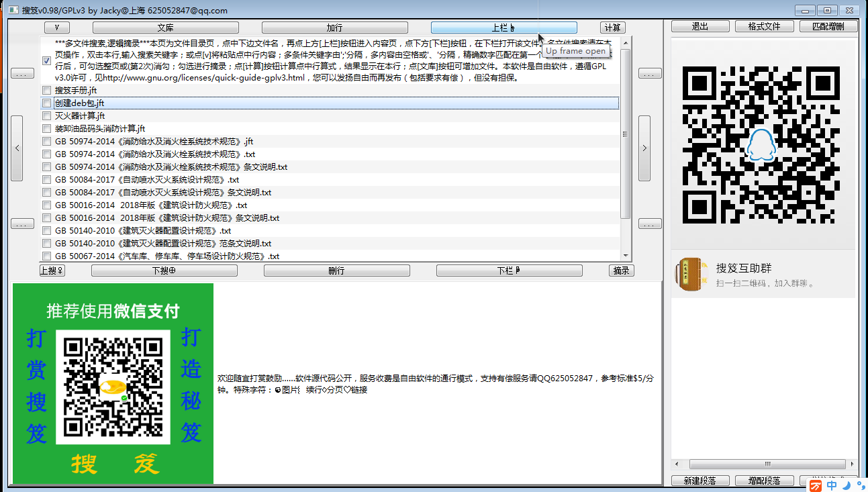Select GB 50140-2010 范条文说明.txt row text
The width and height of the screenshot is (868, 492).
(163, 244)
